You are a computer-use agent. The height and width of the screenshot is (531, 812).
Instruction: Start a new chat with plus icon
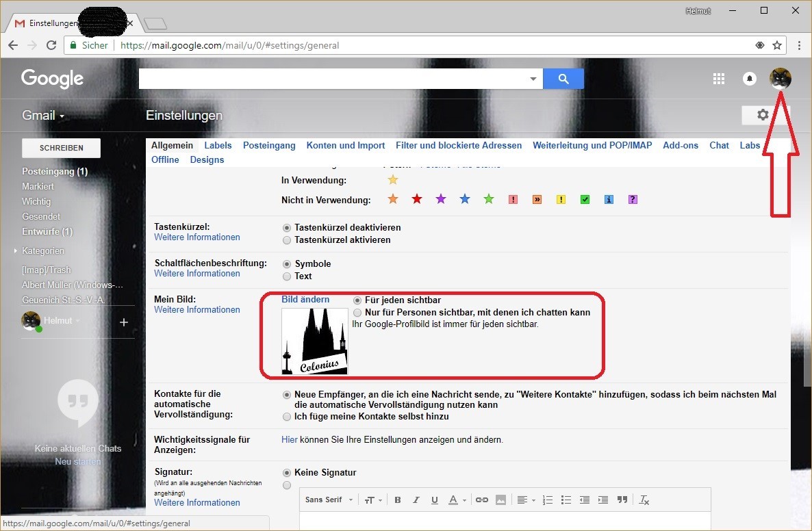pyautogui.click(x=124, y=322)
